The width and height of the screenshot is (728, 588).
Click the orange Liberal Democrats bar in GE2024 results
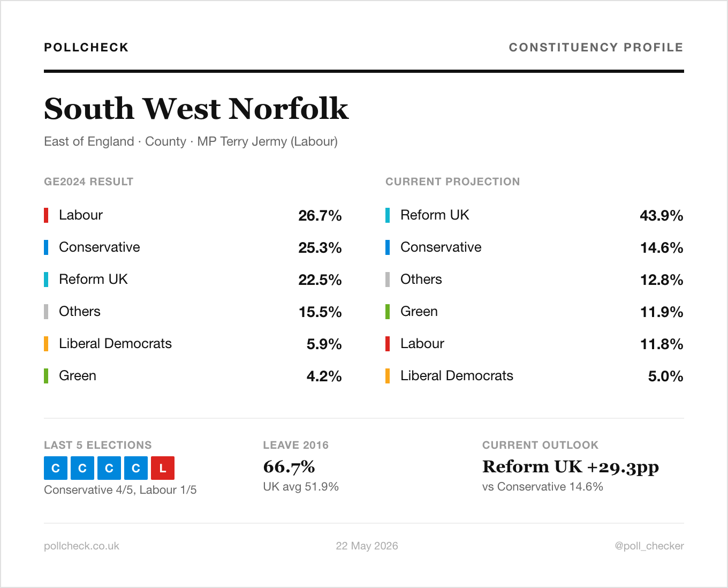point(46,344)
